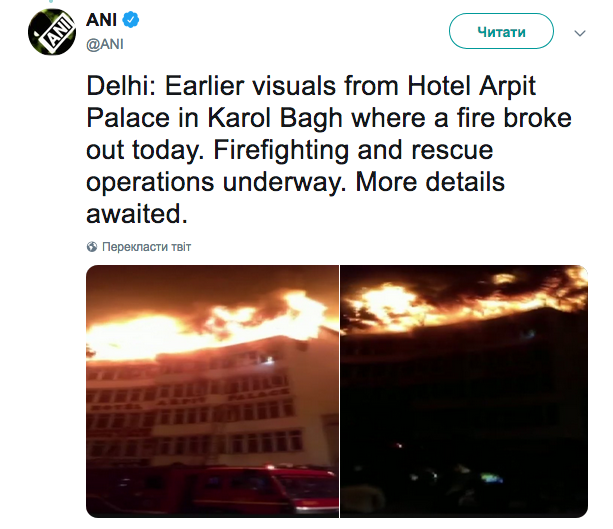Open the ANI profile avatar
Screen dimensions: 613x529
(52, 32)
